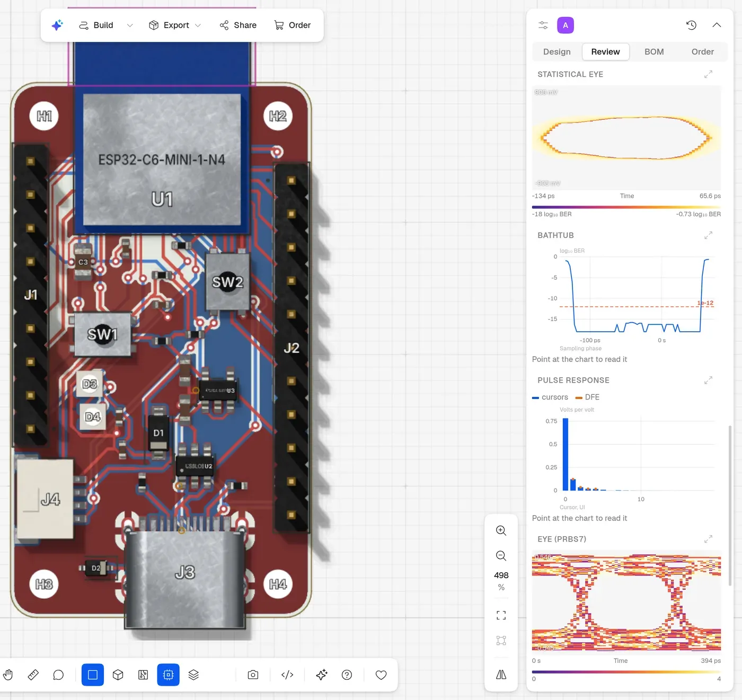Click the Build button
Screen dimensions: 742x700
96,25
